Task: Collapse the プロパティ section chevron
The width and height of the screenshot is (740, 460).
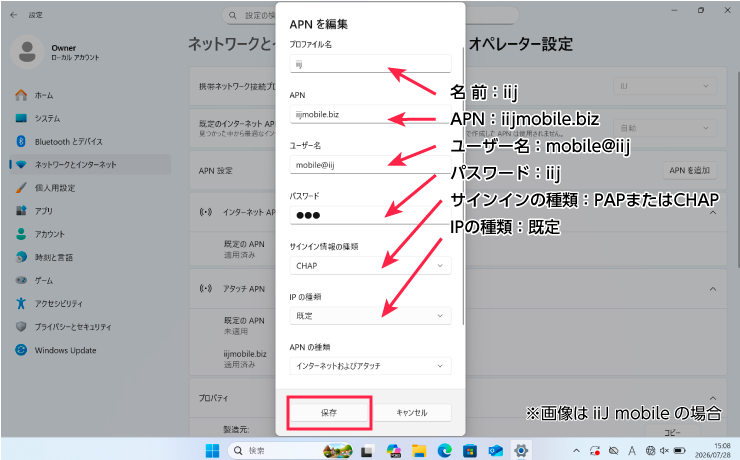Action: (713, 398)
